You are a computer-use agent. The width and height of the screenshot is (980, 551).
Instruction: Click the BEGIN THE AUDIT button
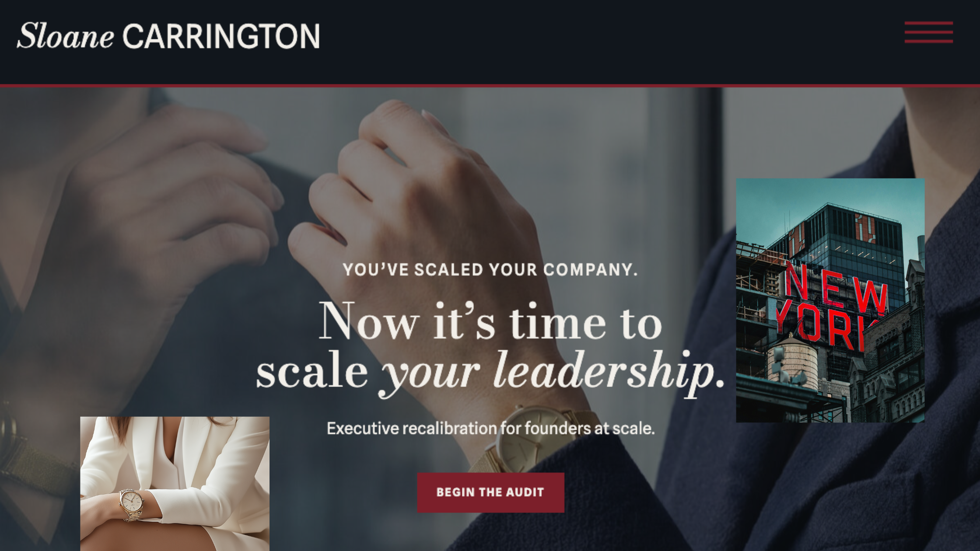click(x=490, y=492)
